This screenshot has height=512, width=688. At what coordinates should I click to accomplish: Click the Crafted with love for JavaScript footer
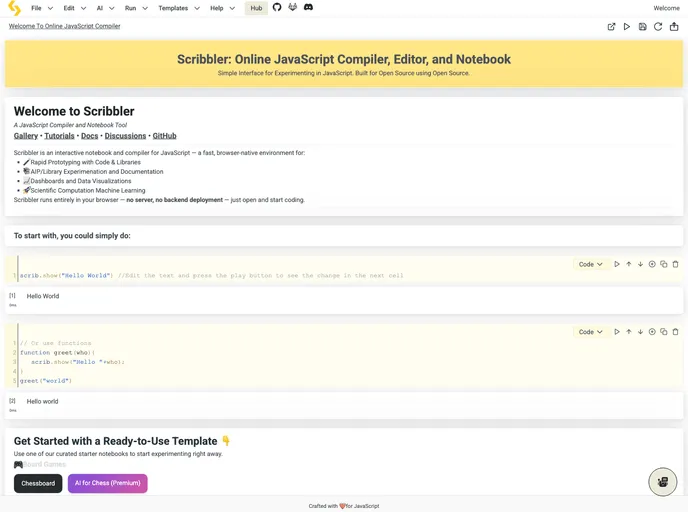tap(344, 506)
